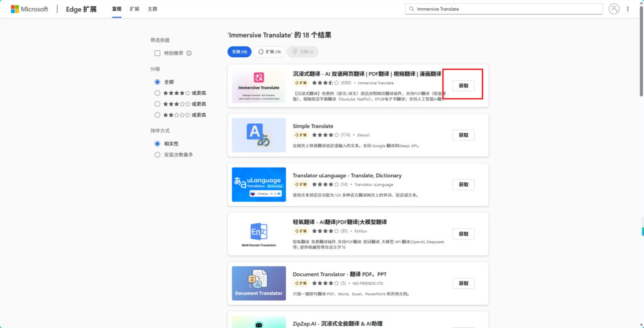Image resolution: width=644 pixels, height=328 pixels.
Task: Click the publisher NO FRIENDS LTD
Action: 367,283
